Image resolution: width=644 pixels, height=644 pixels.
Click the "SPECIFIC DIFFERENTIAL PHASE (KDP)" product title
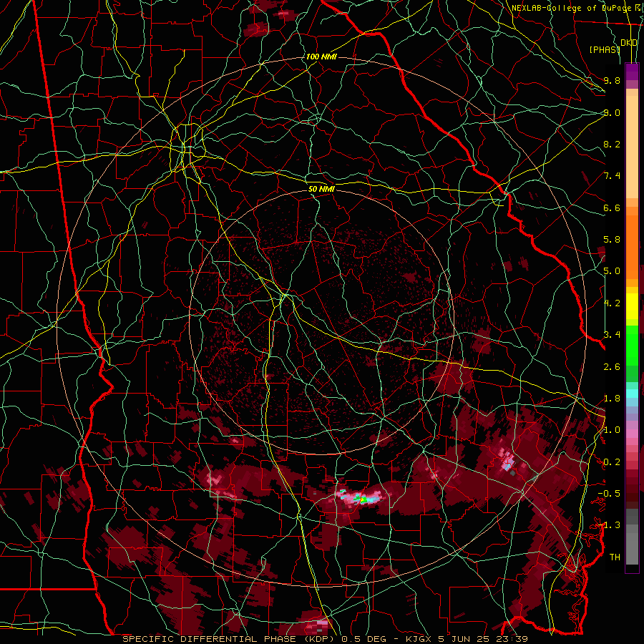point(230,639)
